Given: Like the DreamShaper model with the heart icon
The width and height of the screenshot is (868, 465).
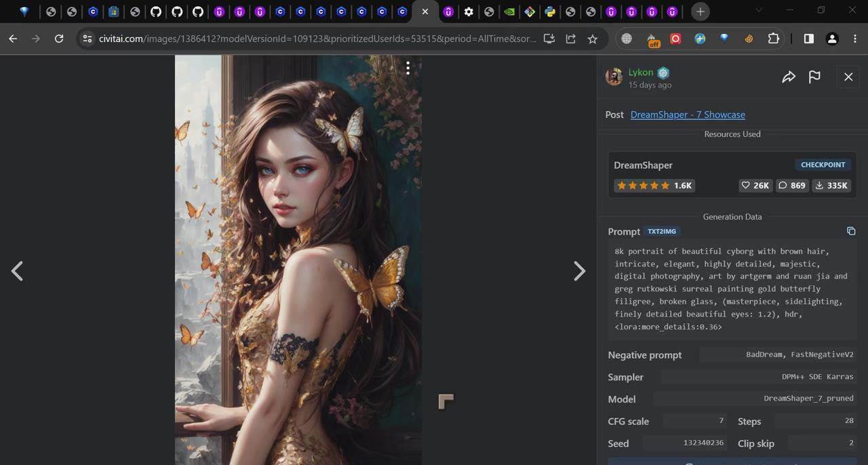Looking at the screenshot, I should [x=755, y=185].
